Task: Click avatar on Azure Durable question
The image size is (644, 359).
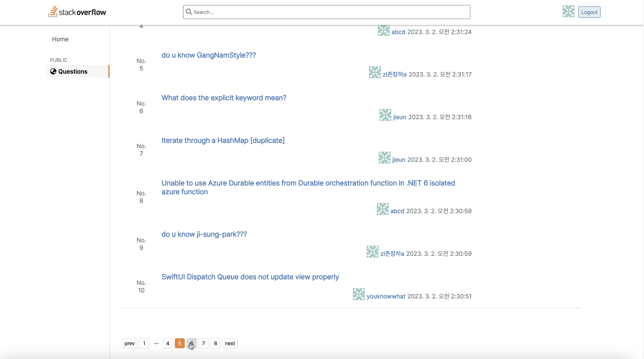Action: [383, 209]
